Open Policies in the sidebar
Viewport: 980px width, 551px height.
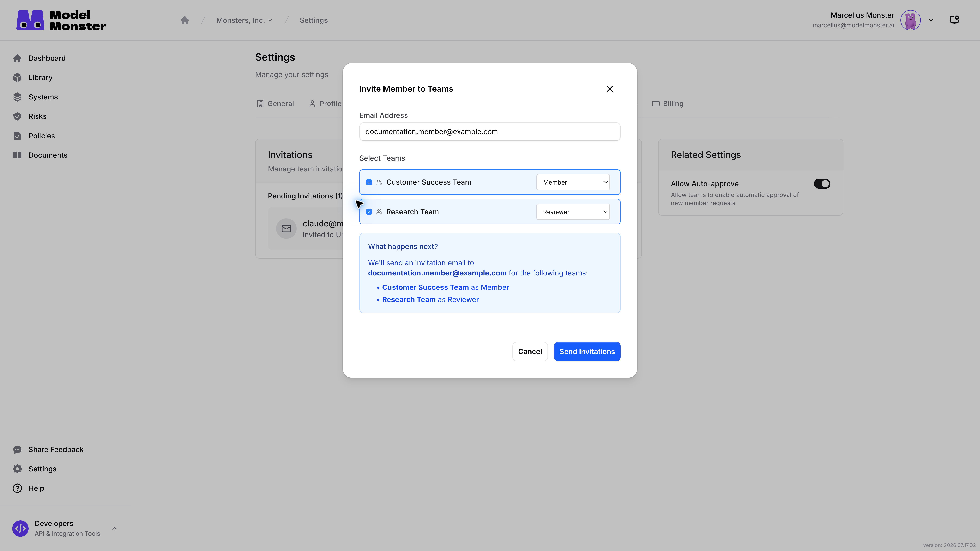coord(42,136)
